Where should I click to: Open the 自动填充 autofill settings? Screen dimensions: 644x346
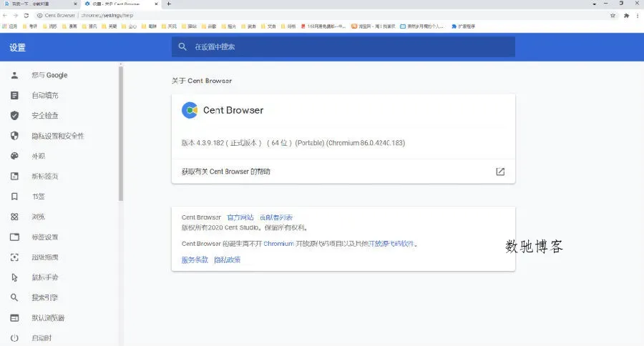(x=45, y=95)
